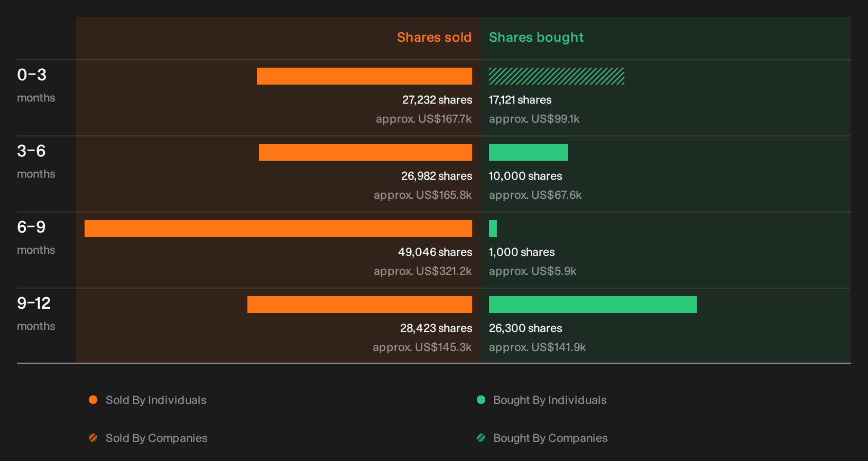Click the approx. US$67.6k amount

point(535,195)
